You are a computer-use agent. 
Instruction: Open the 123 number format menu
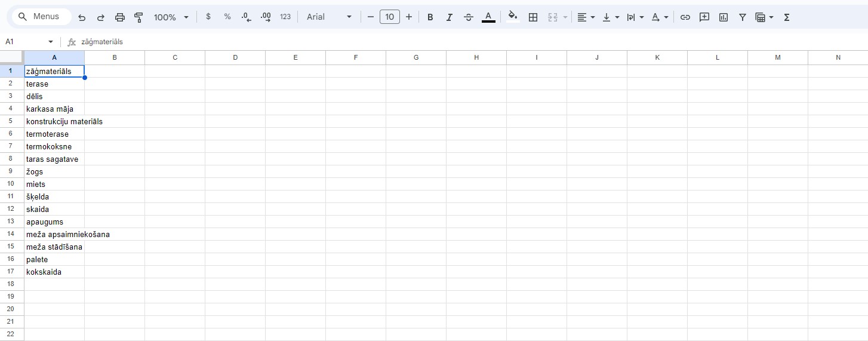(285, 17)
